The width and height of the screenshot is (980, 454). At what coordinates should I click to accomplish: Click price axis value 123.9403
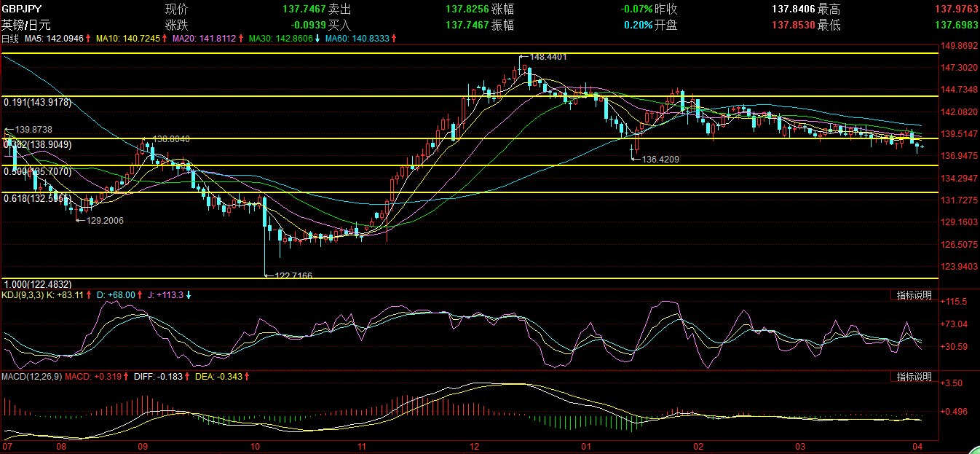pos(959,267)
